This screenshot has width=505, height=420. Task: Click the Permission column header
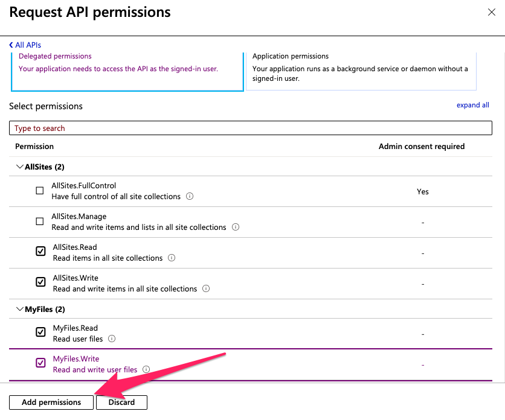[x=34, y=147]
